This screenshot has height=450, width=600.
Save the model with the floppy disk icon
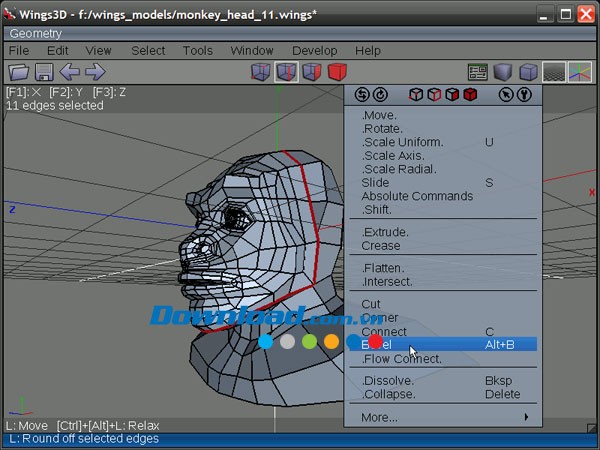click(44, 72)
